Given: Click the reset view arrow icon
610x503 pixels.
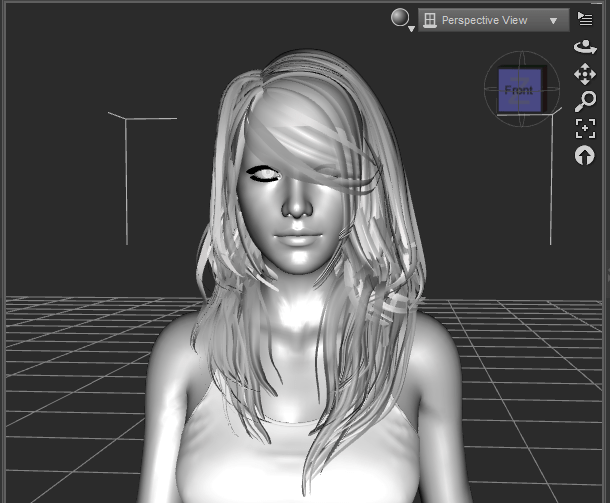Looking at the screenshot, I should (584, 156).
